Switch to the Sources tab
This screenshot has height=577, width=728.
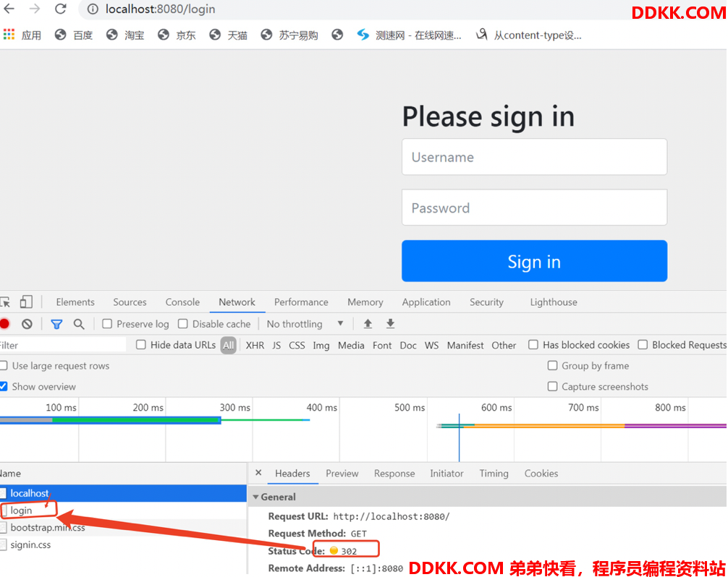[130, 302]
